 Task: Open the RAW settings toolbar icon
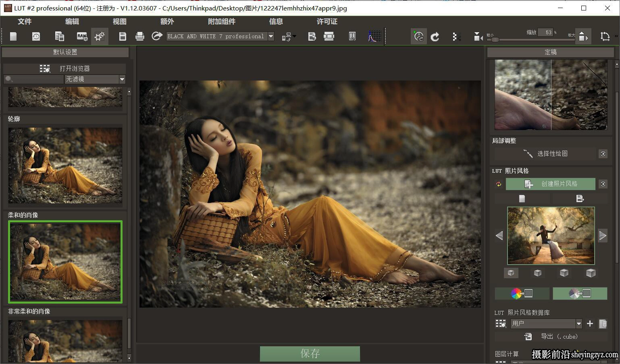click(x=82, y=37)
